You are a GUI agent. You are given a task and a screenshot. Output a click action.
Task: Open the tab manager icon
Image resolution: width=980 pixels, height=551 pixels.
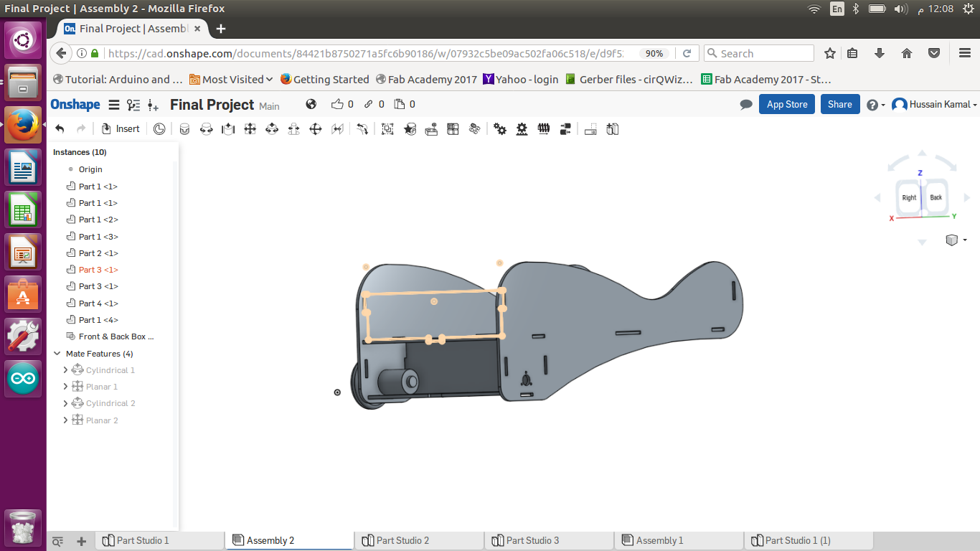[58, 541]
